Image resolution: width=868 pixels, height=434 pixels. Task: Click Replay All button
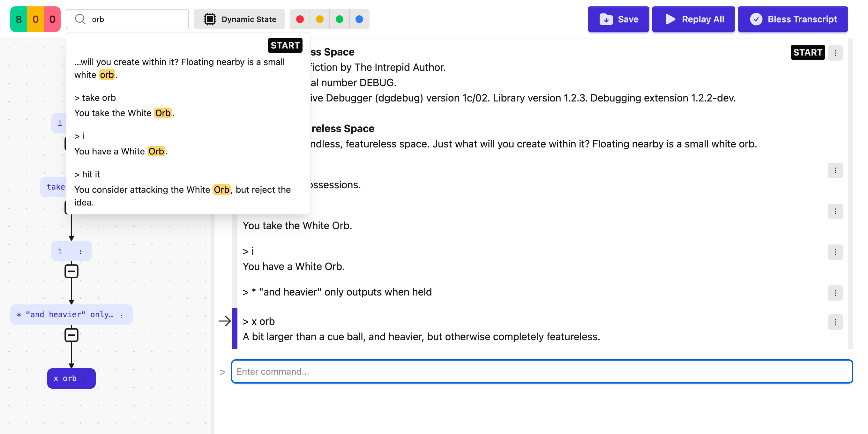(x=693, y=19)
